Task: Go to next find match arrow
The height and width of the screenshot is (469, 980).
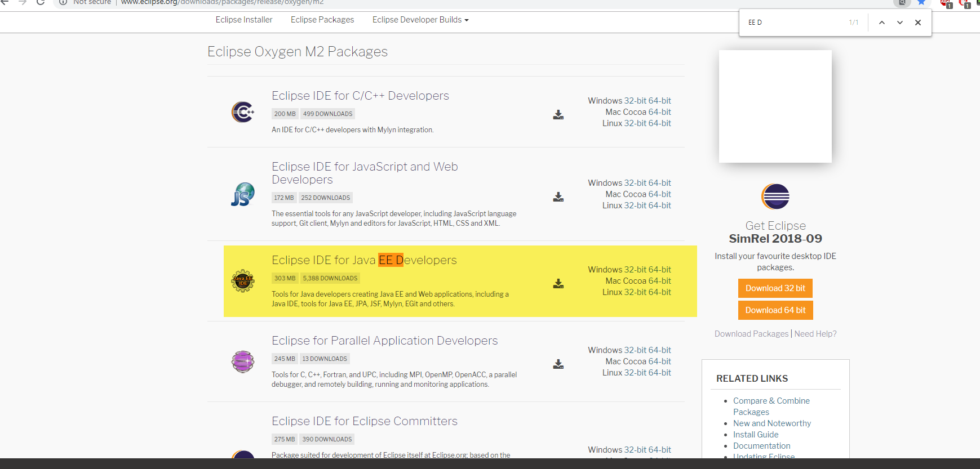Action: 900,23
